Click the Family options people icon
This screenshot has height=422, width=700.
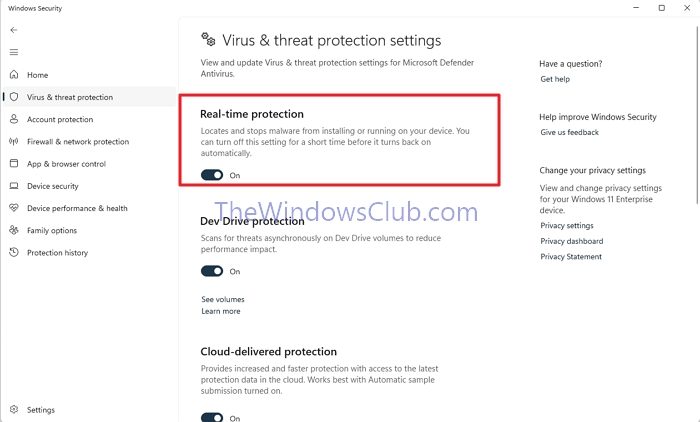[x=14, y=230]
